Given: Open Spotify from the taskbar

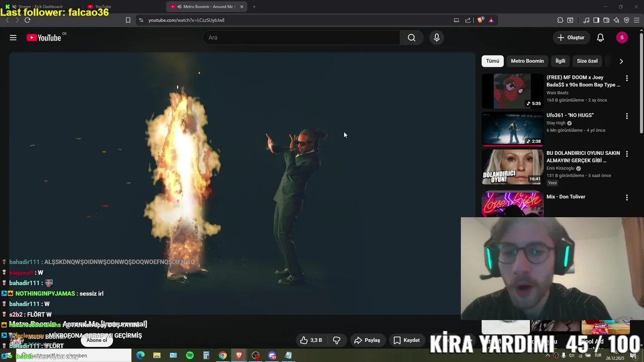Looking at the screenshot, I should pos(190,355).
